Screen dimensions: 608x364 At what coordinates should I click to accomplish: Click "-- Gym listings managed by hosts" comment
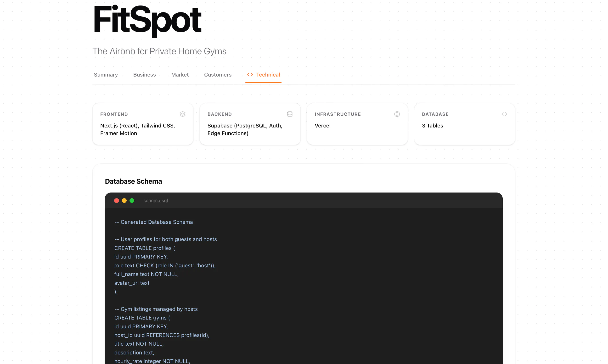[x=156, y=309]
